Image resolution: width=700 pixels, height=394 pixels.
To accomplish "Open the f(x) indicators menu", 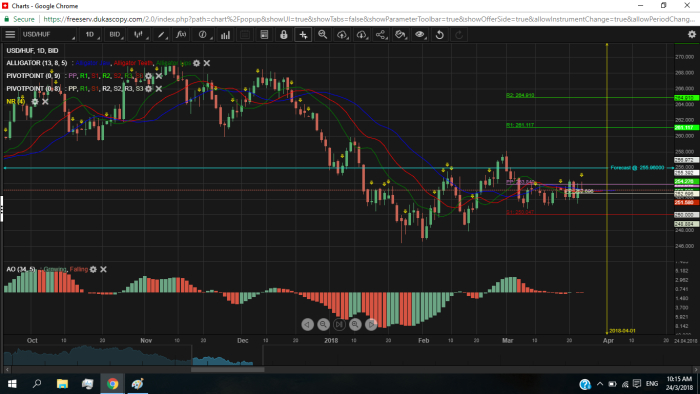I will 181,34.
